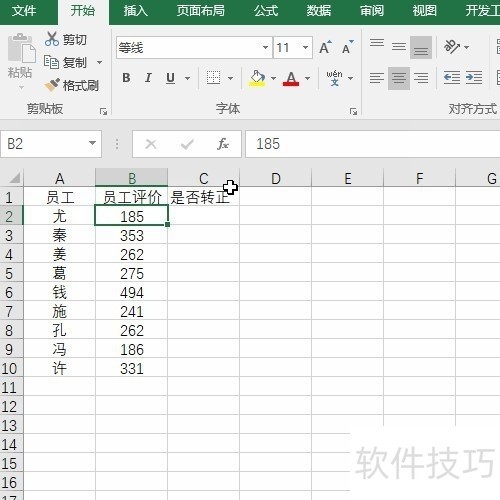Viewport: 500px width, 500px height.
Task: Align text left
Action: [377, 78]
